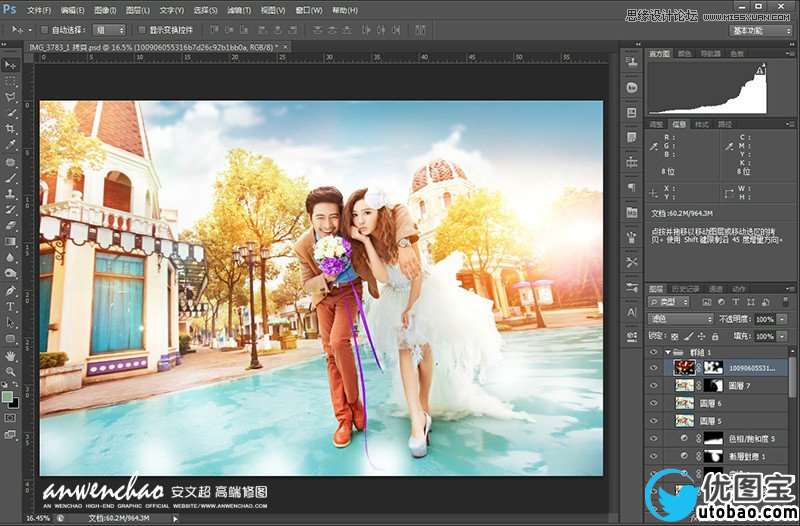Click the lock position icon
The width and height of the screenshot is (800, 526).
point(702,336)
